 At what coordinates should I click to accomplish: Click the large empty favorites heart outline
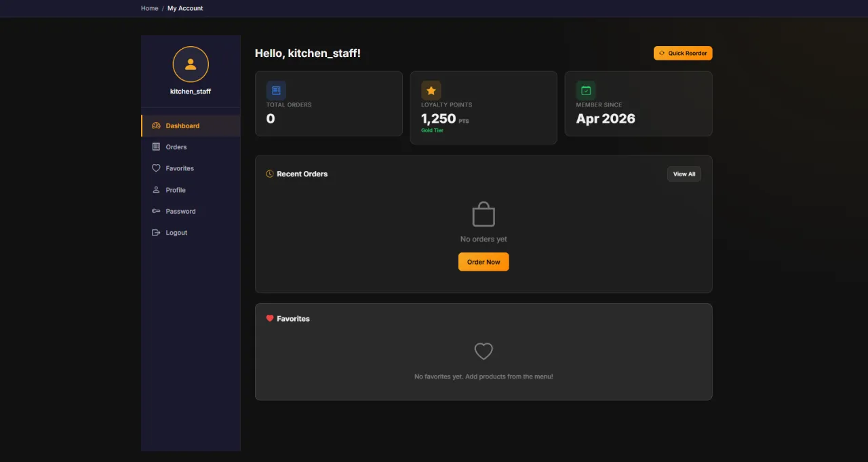[484, 351]
